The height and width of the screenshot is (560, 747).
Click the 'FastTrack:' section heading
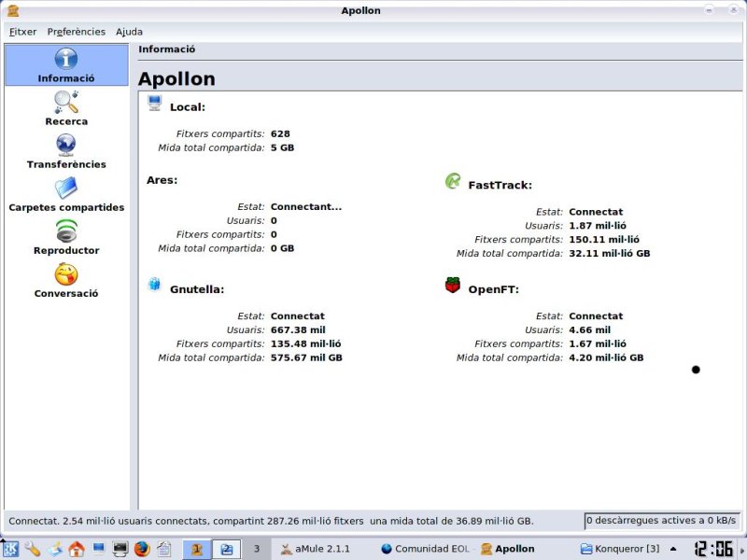click(x=500, y=185)
